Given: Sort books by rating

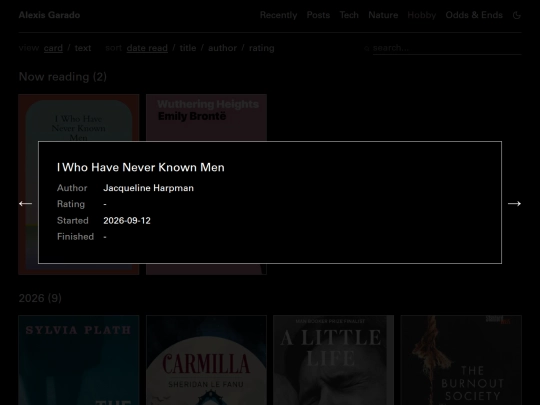Looking at the screenshot, I should point(261,48).
